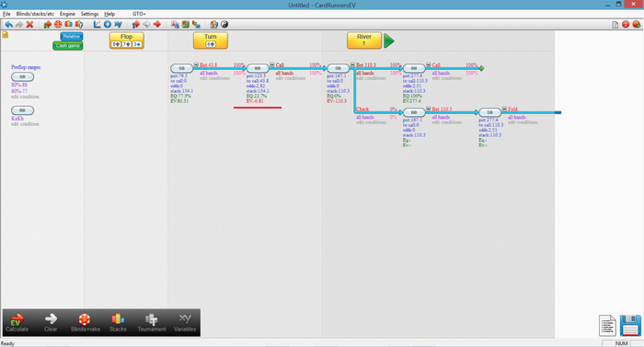Click the green play arrow beside River
This screenshot has width=644, height=347.
(389, 40)
